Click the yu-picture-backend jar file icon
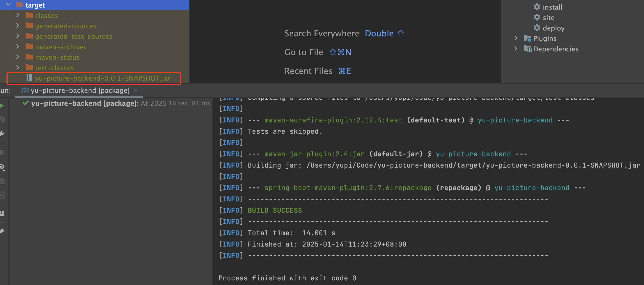 tap(29, 78)
